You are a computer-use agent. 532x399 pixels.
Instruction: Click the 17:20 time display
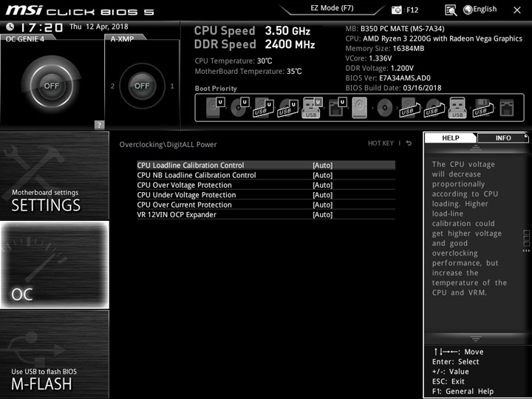[x=41, y=27]
